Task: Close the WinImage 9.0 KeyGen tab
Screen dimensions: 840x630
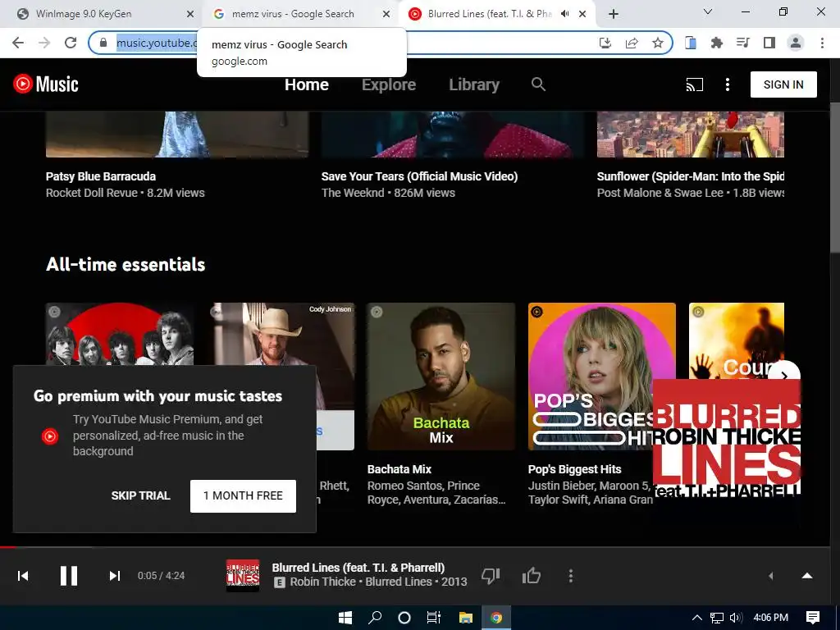Action: point(189,14)
